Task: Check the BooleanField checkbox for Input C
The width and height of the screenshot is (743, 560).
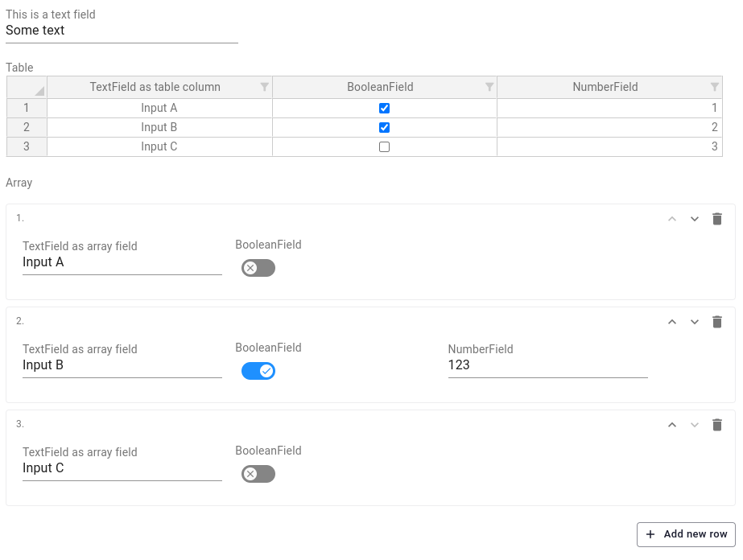Action: click(x=384, y=146)
